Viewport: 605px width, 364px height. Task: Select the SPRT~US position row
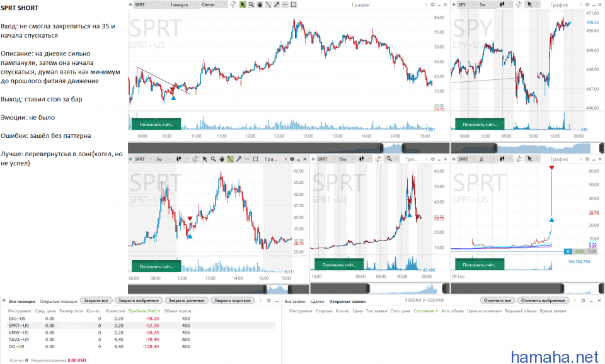pyautogui.click(x=142, y=326)
